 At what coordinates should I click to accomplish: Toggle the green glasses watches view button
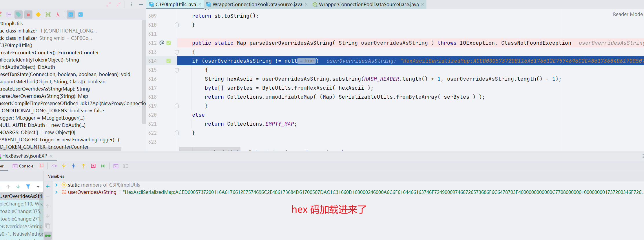pyautogui.click(x=48, y=235)
